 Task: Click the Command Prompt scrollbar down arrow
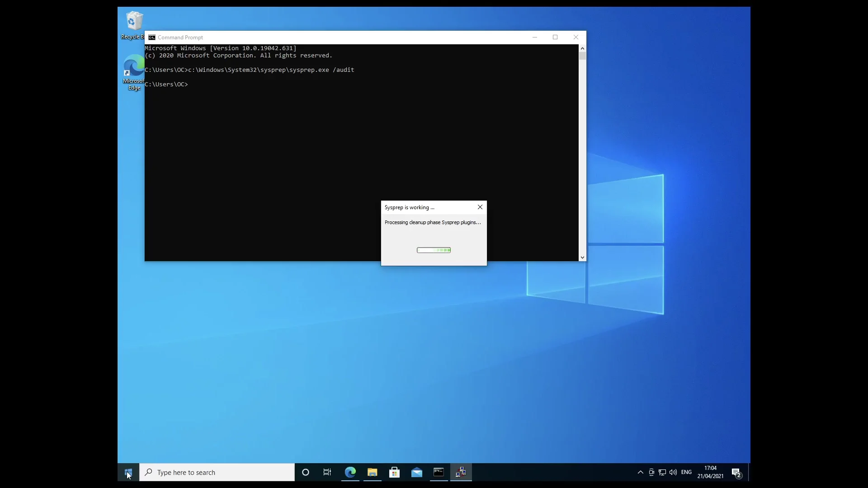[582, 258]
